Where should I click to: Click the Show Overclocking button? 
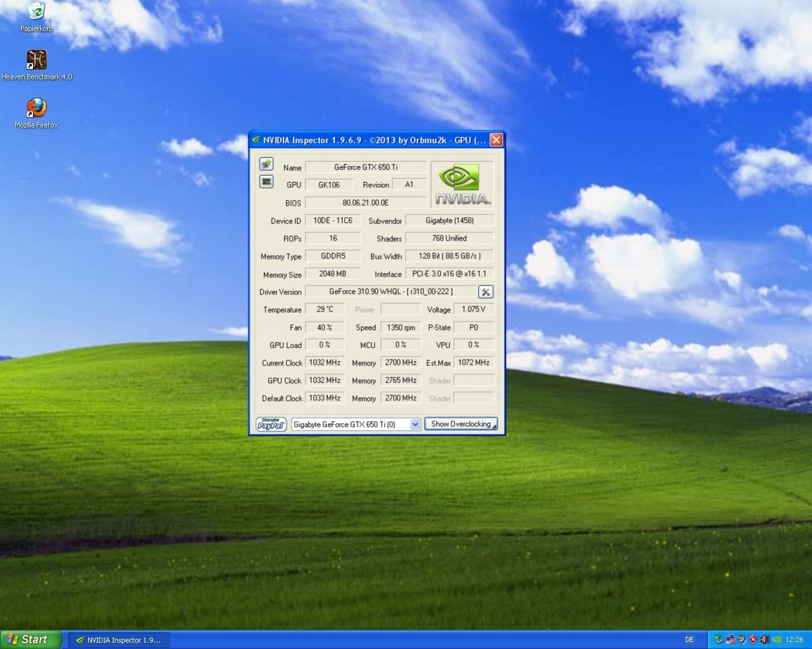tap(461, 424)
